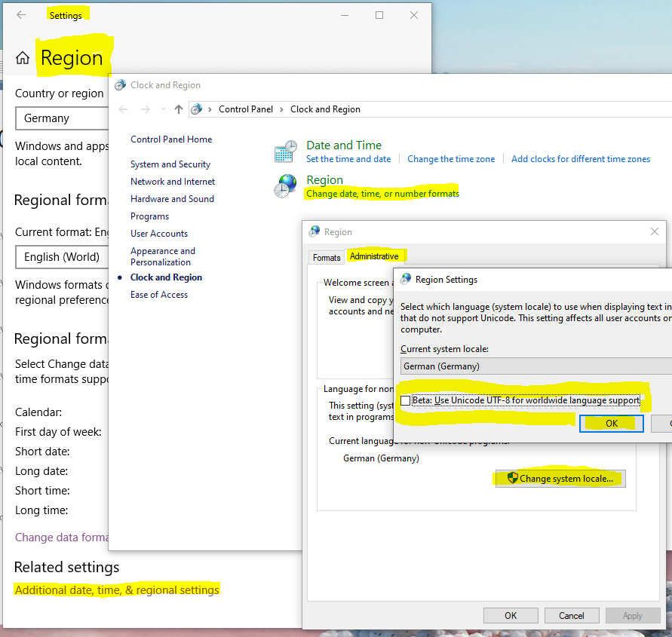Enable the Beta: Use Unicode UTF-8 checkbox
This screenshot has width=672, height=637.
[405, 401]
